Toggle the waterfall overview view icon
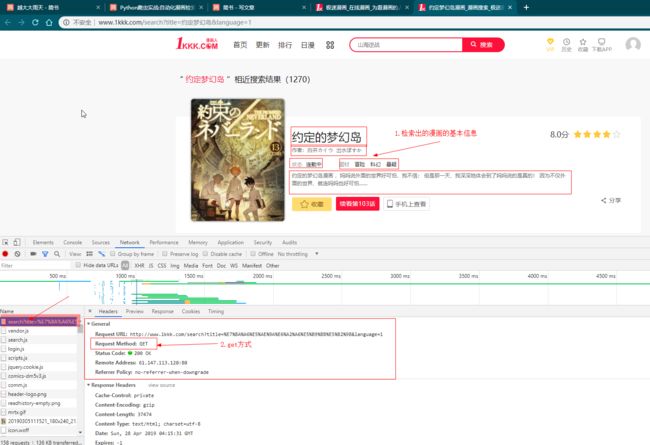 point(102,254)
